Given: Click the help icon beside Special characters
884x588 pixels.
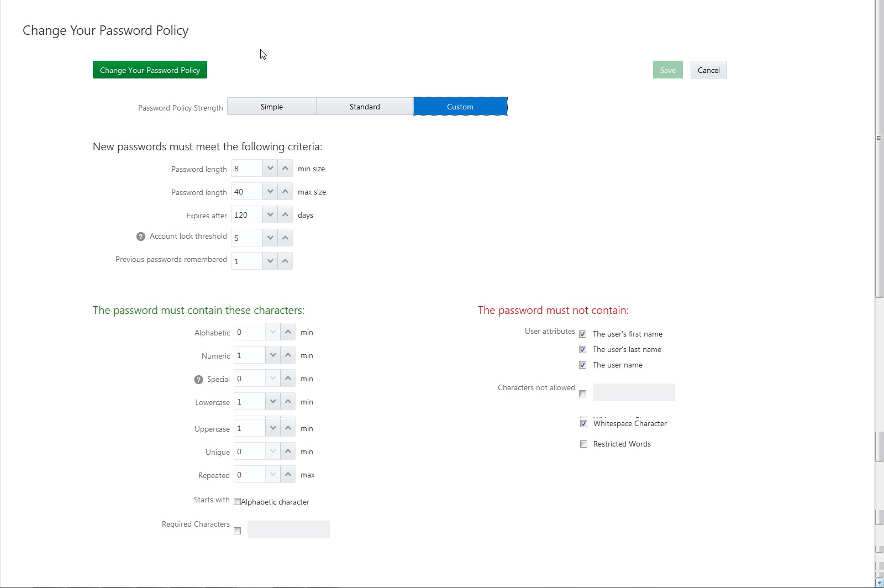Looking at the screenshot, I should [198, 380].
